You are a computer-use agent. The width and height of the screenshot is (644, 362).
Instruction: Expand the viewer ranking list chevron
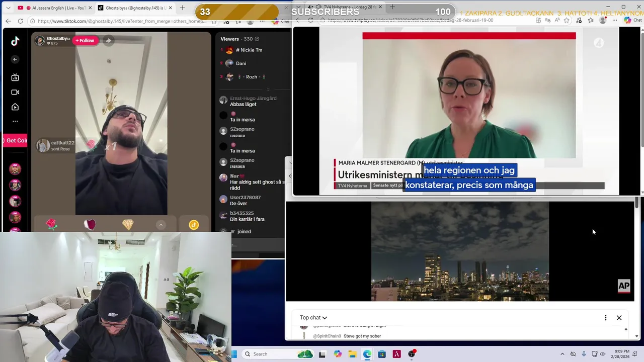[268, 89]
